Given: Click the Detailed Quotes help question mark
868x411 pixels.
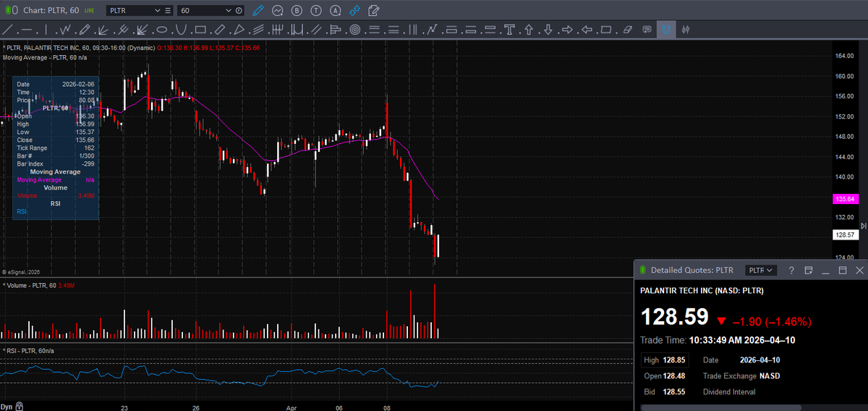Looking at the screenshot, I should (791, 270).
